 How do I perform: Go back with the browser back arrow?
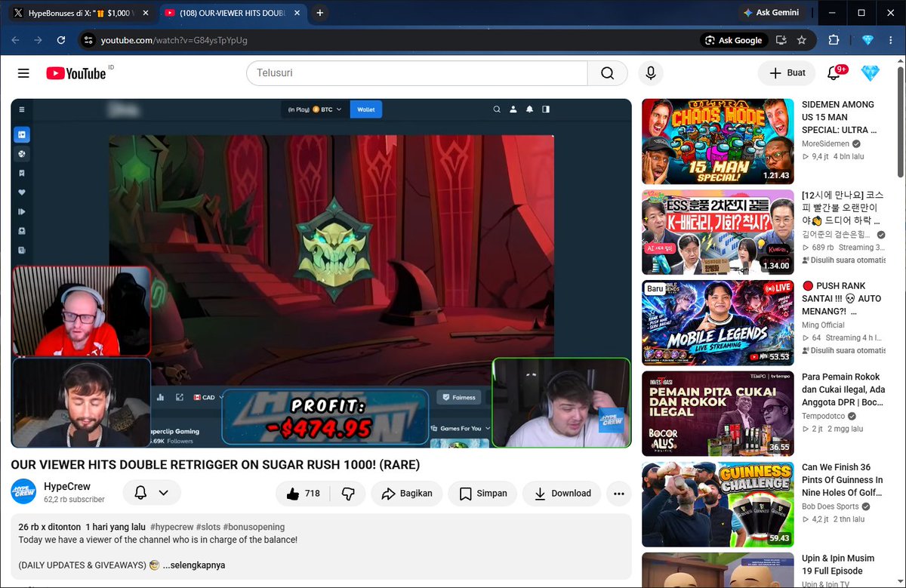(16, 40)
